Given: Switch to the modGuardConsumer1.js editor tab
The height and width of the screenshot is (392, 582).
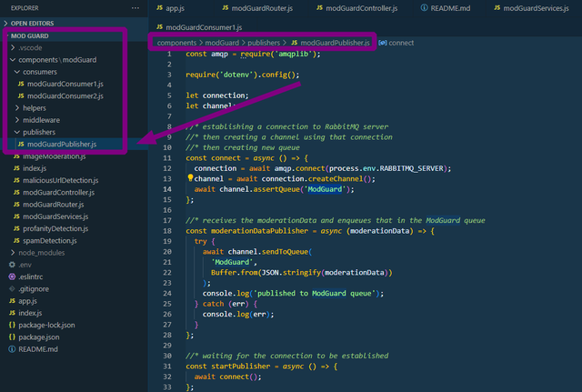Looking at the screenshot, I should tap(204, 27).
